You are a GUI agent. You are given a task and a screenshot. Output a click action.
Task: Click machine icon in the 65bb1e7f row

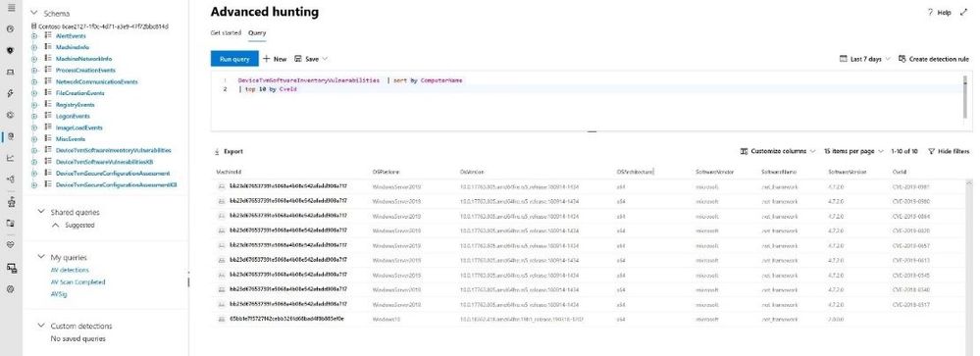click(x=221, y=319)
